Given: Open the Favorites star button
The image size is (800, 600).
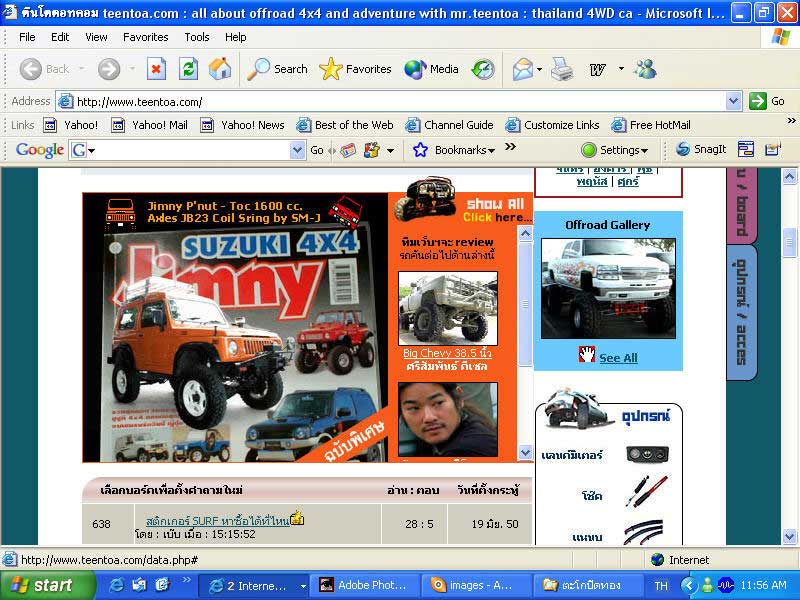Looking at the screenshot, I should tap(356, 69).
